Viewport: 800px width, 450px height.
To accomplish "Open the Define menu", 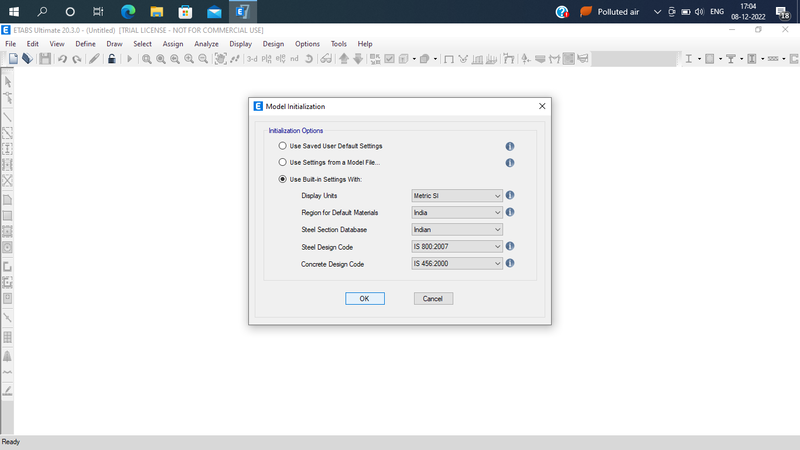I will (85, 44).
